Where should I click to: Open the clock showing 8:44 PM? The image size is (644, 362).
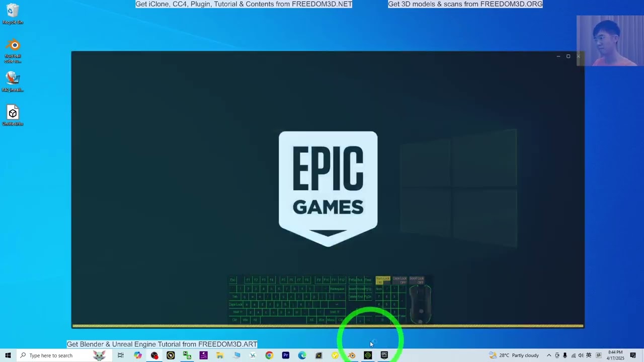pos(615,355)
